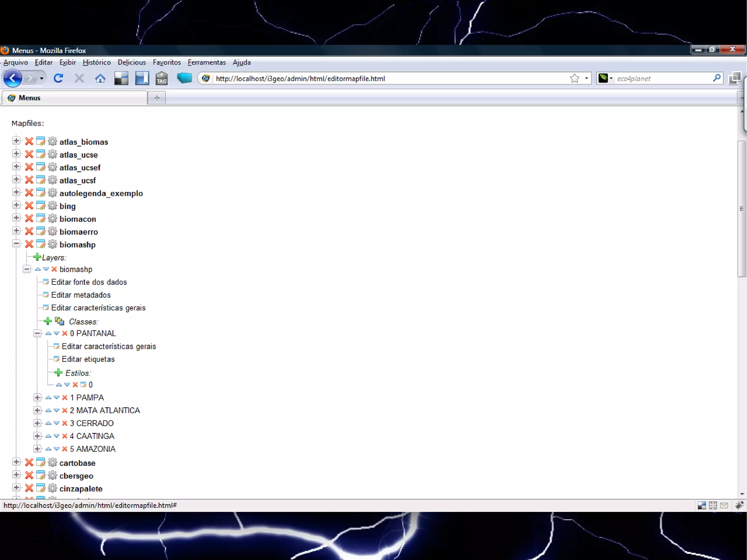Collapse the 0 PANTANAL class node
This screenshot has height=560, width=747.
coord(37,333)
